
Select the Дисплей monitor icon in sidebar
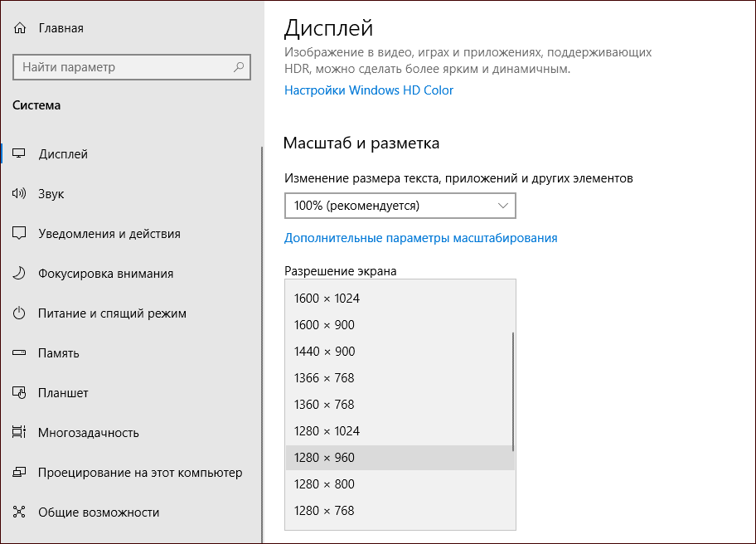[x=19, y=154]
